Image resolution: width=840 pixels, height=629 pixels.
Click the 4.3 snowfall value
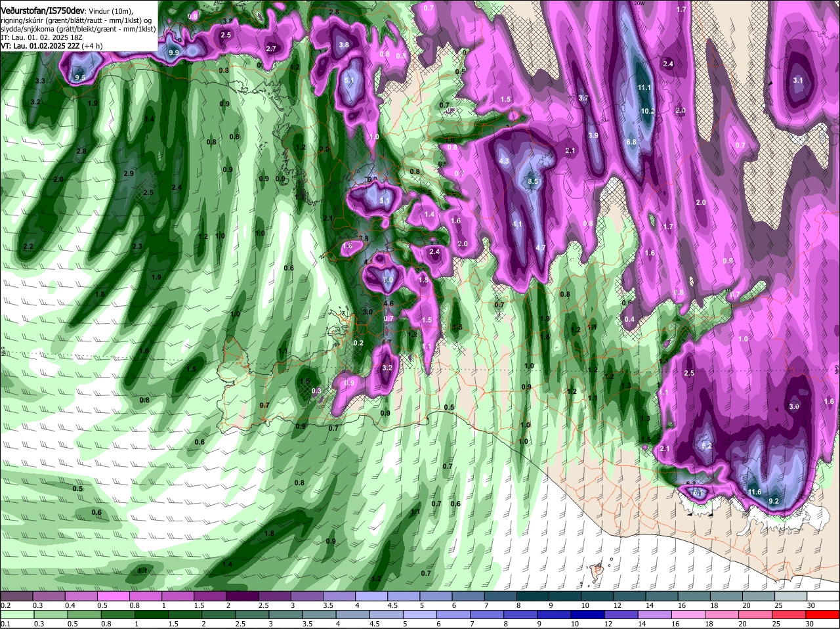coord(505,161)
